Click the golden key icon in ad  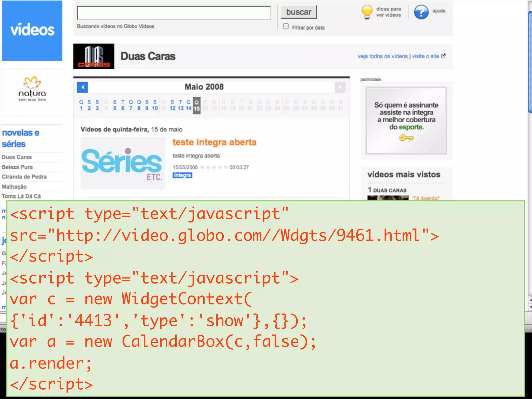click(x=406, y=137)
